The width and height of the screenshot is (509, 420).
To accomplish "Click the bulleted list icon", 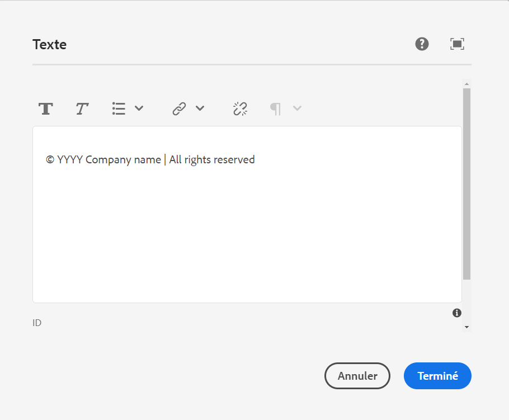I will pos(119,108).
